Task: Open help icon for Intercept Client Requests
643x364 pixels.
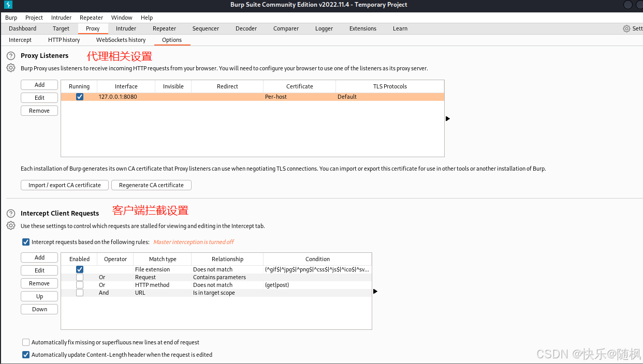Action: (10, 213)
